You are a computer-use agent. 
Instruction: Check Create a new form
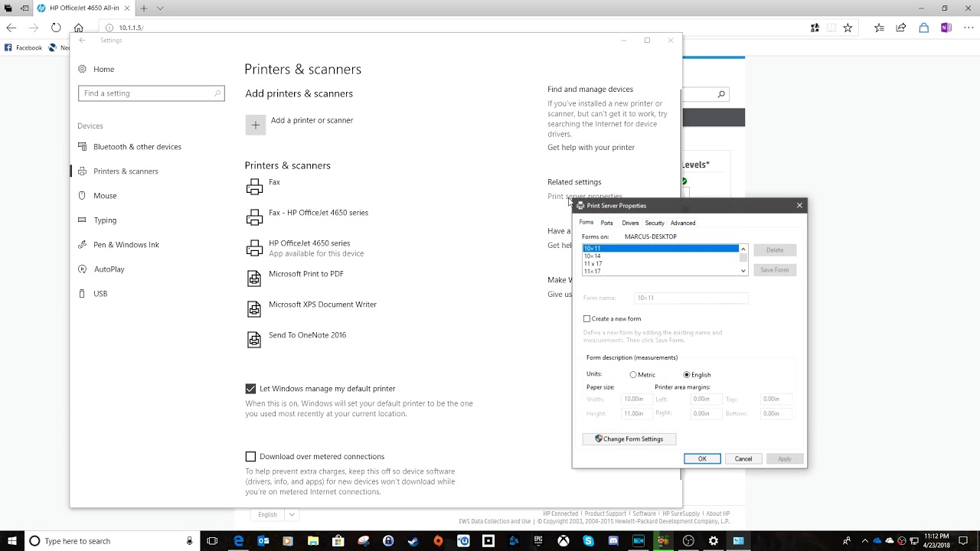[x=587, y=318]
